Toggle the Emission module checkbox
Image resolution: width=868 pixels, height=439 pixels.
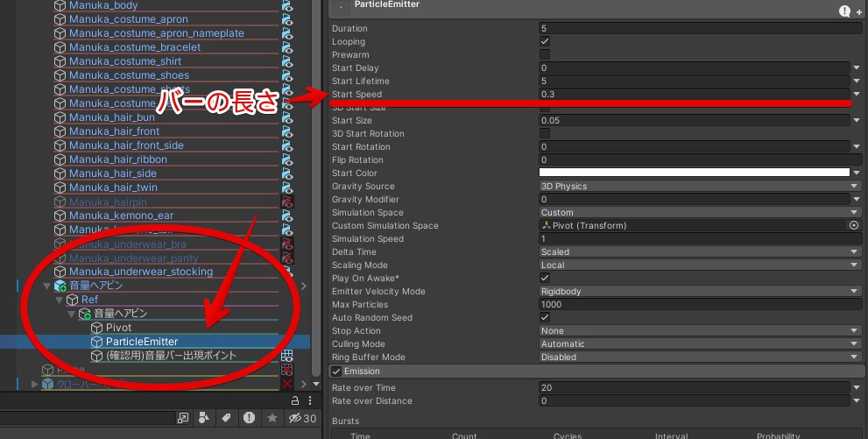pos(336,372)
